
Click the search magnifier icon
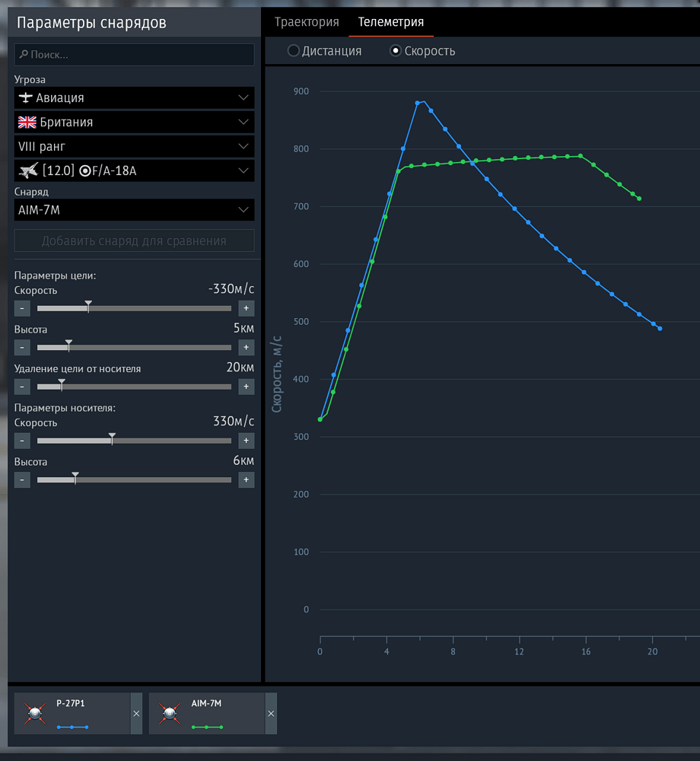click(x=24, y=54)
